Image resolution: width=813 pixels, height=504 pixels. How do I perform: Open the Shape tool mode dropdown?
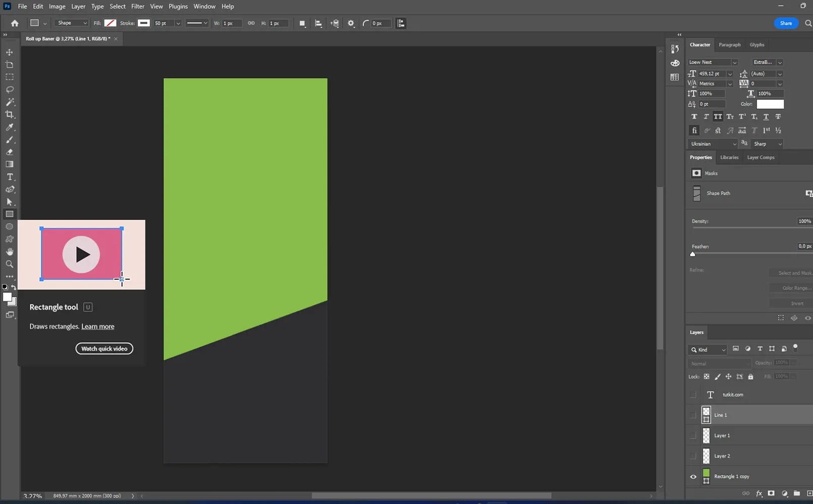(x=71, y=23)
